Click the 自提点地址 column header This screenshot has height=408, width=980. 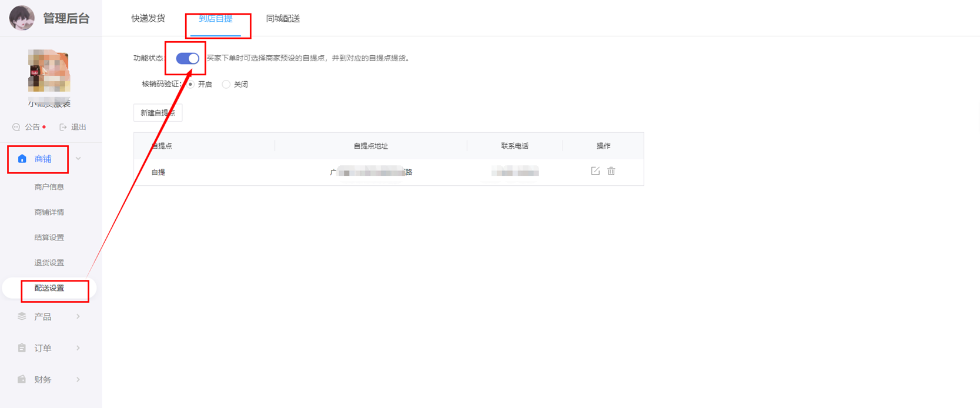tap(371, 146)
